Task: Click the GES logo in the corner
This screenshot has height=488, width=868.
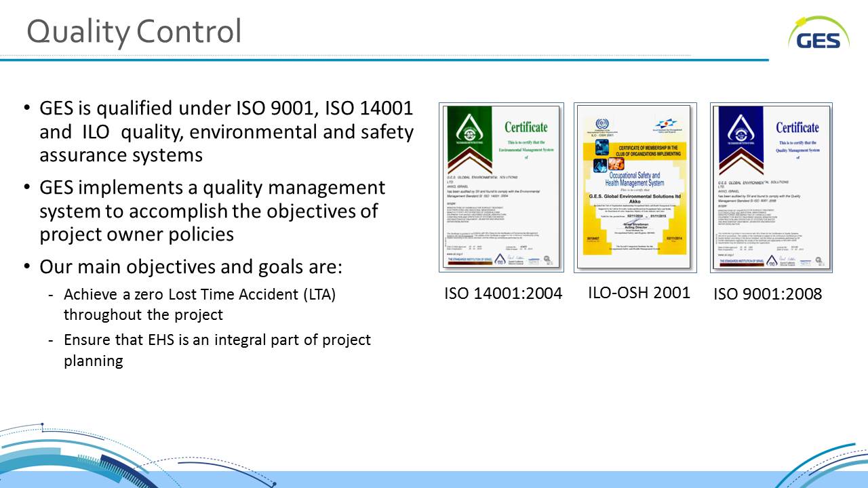Action: coord(818,33)
